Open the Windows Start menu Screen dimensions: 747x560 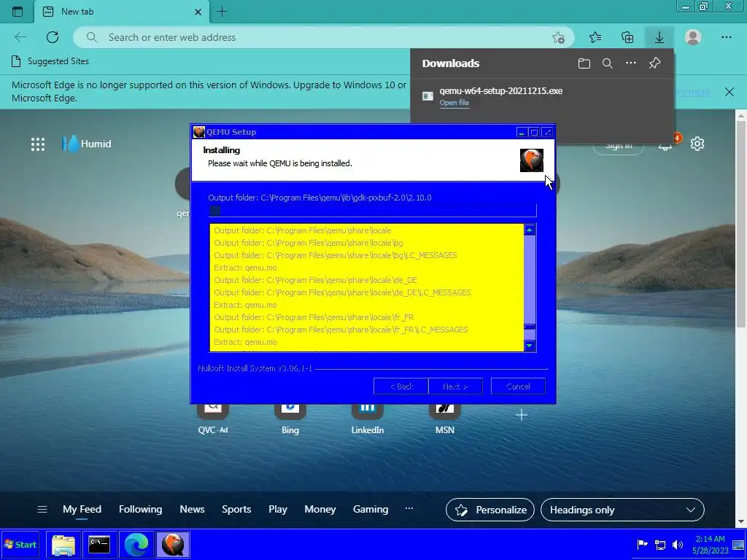20,545
